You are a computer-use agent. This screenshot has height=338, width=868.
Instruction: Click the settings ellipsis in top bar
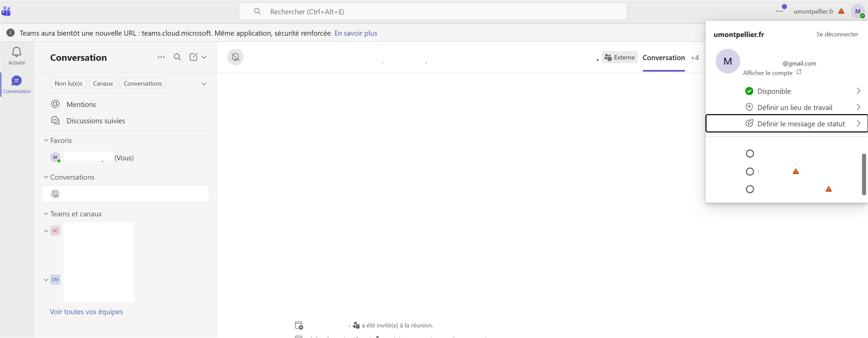point(779,11)
